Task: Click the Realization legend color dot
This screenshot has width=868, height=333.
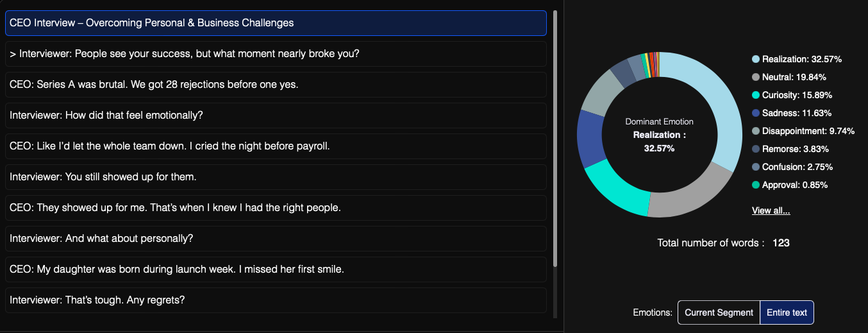Action: tap(756, 59)
